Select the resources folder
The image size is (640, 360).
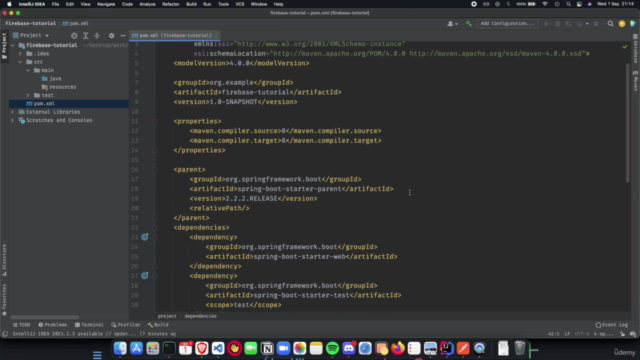coord(59,87)
